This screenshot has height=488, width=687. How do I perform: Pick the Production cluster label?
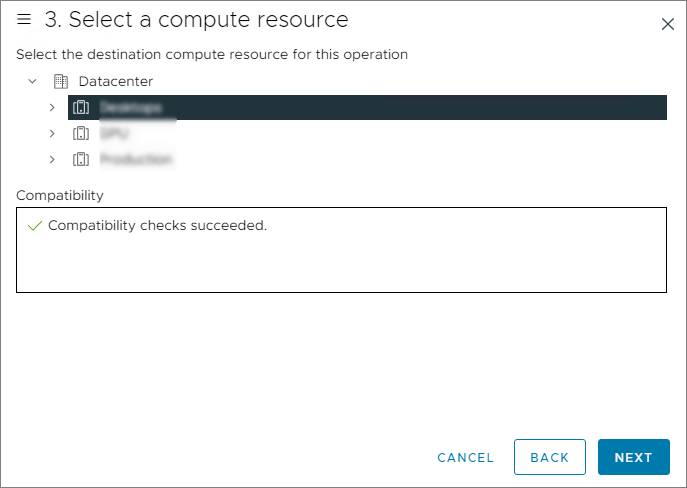(x=136, y=159)
